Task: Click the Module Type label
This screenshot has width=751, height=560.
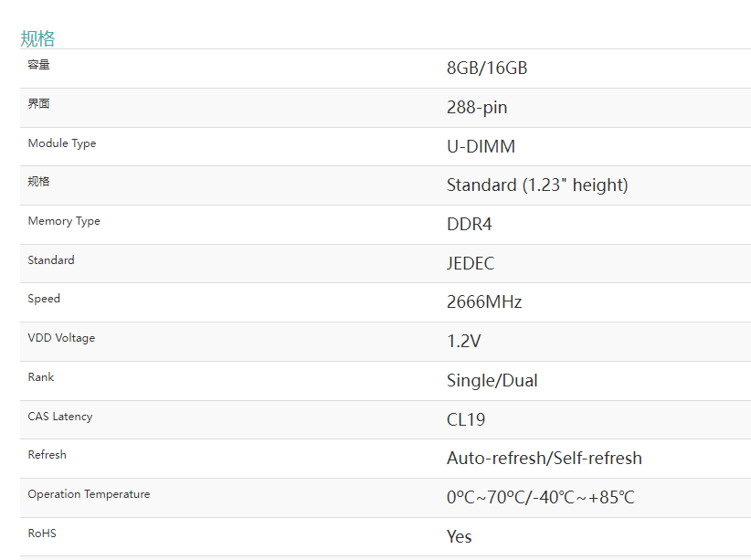Action: point(61,143)
